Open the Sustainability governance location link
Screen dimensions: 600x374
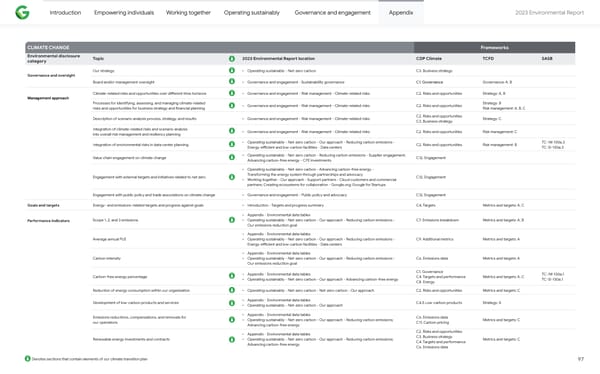tap(323, 82)
